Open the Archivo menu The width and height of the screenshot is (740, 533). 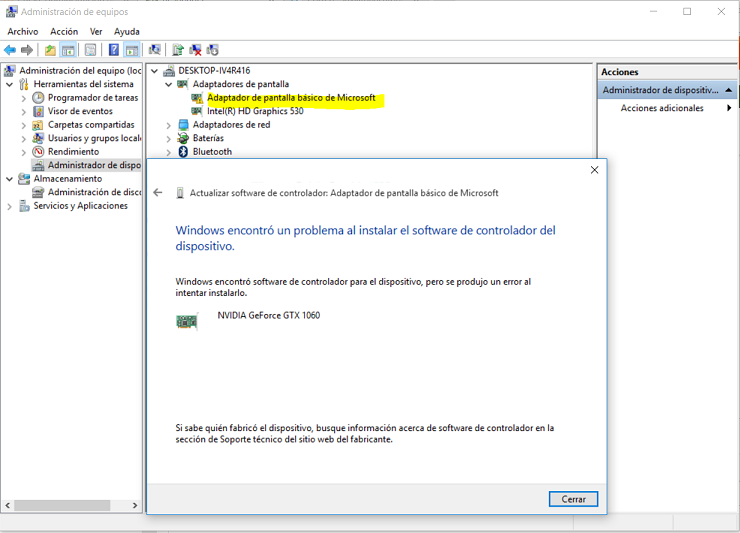(23, 32)
